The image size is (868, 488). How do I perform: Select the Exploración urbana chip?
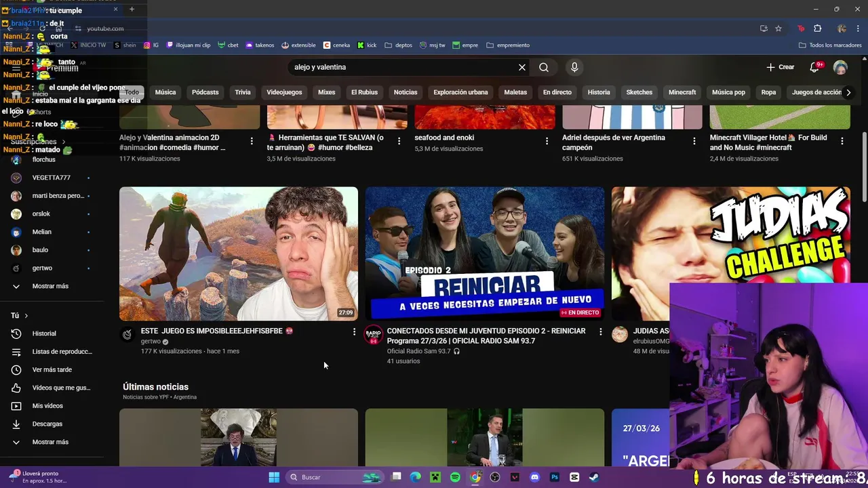click(x=460, y=92)
